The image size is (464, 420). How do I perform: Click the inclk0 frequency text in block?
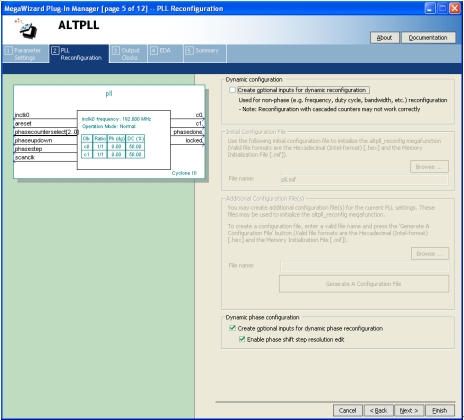click(116, 119)
